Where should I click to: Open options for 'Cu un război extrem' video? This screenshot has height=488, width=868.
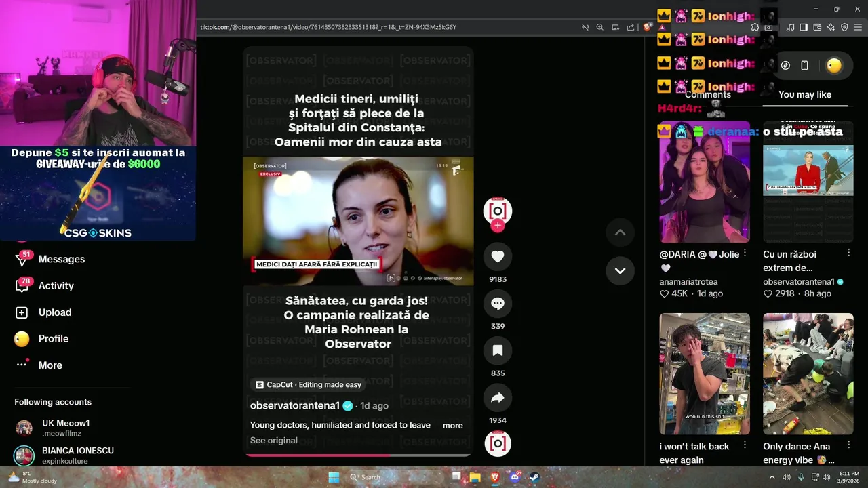[848, 253]
